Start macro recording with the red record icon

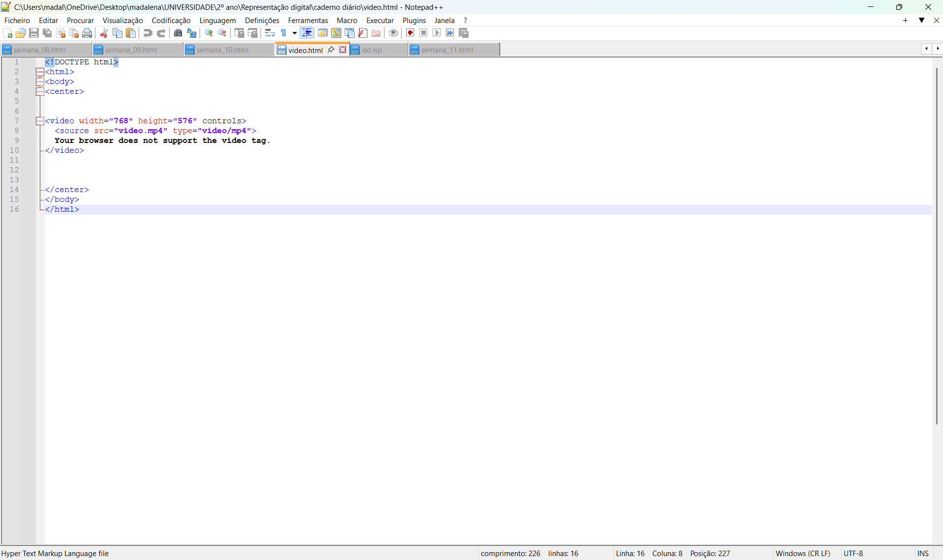click(410, 33)
